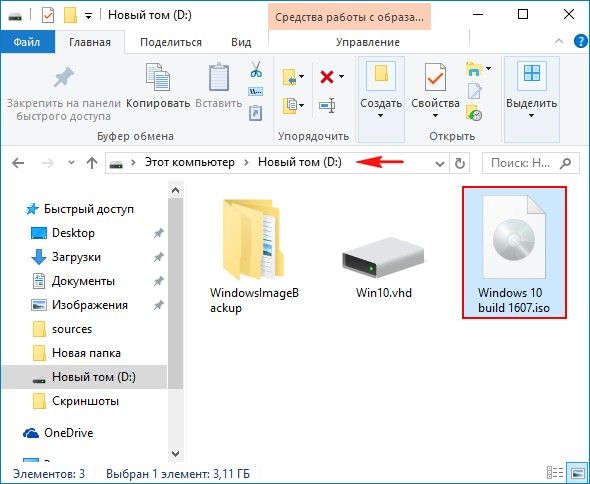Switch to the Поделиться tab
590x484 pixels.
click(171, 42)
